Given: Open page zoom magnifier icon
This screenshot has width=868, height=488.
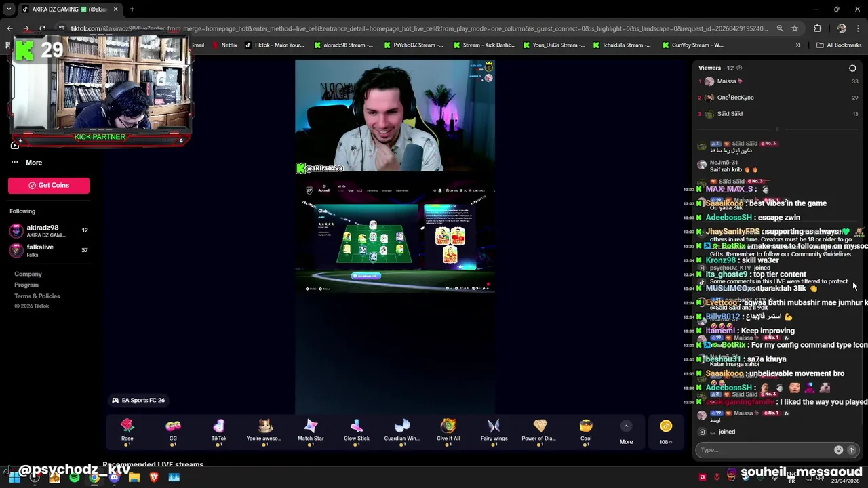Looking at the screenshot, I should click(x=780, y=28).
